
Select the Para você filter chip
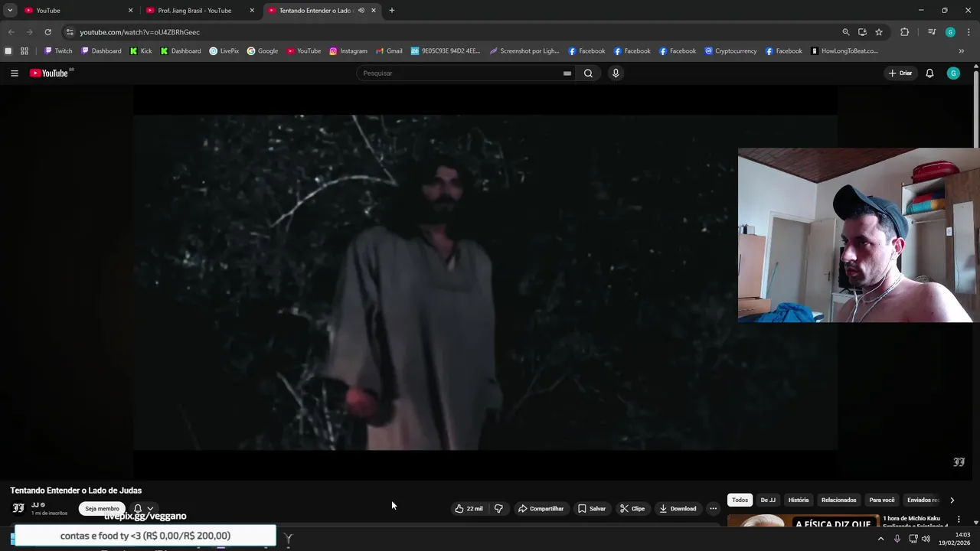tap(881, 500)
